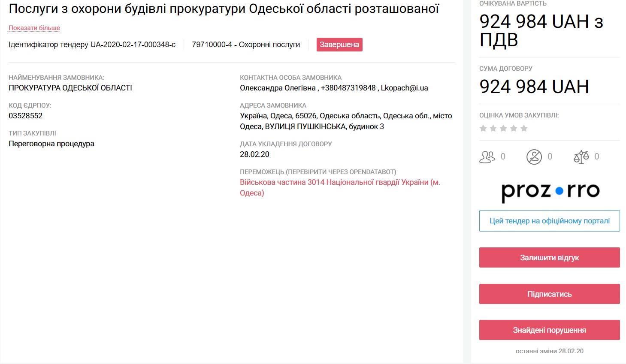Click the 'Знайдені порушення' button

pyautogui.click(x=550, y=330)
